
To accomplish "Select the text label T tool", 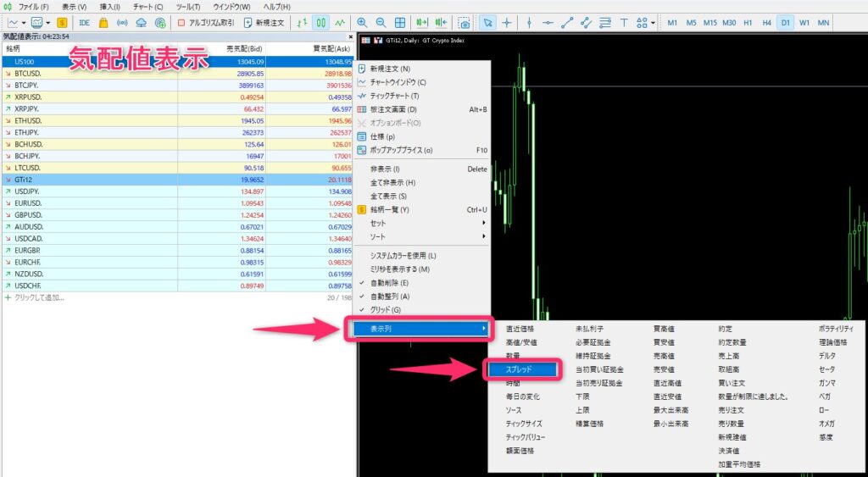I will 625,22.
